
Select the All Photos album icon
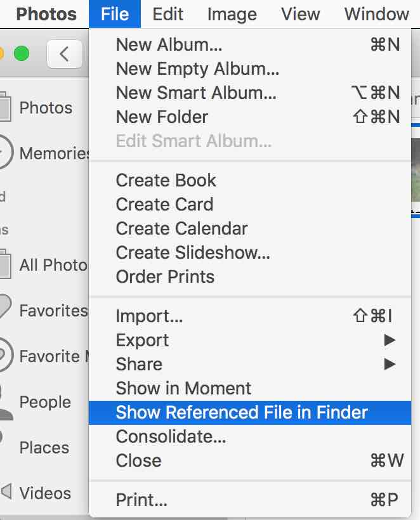tap(5, 264)
